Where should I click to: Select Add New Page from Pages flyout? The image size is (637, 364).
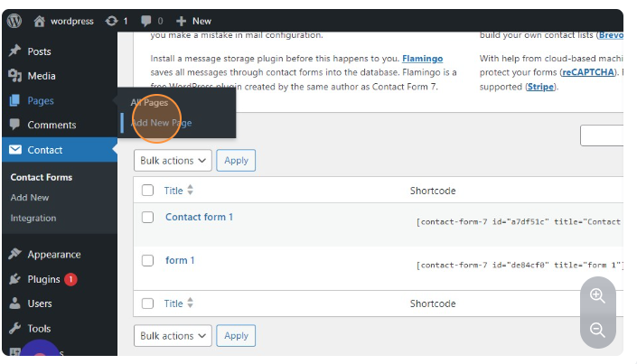[162, 123]
